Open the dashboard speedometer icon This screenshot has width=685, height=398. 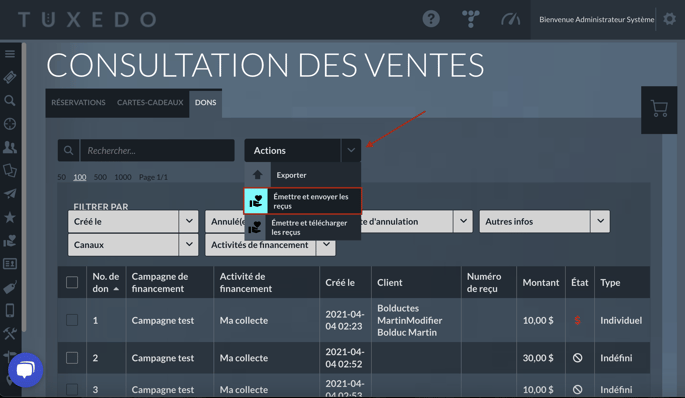coord(511,19)
